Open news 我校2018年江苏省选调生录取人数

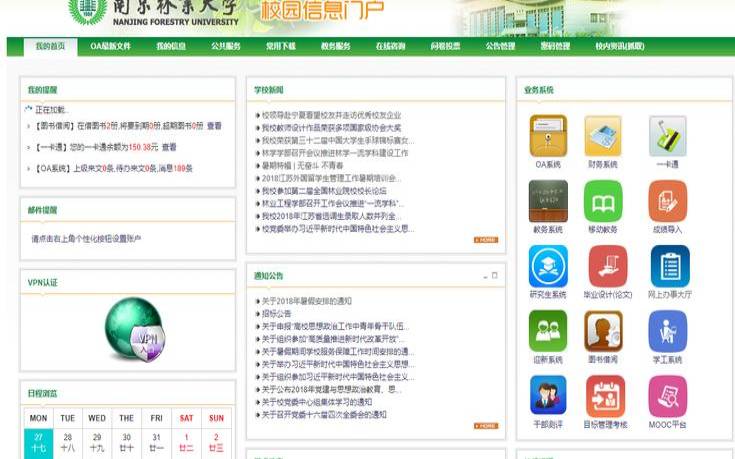click(x=330, y=216)
